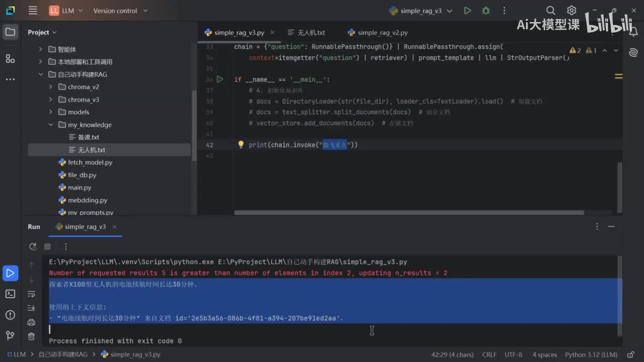Screen dimensions: 644x362
Task: Open the Git tool window
Action: pyautogui.click(x=10, y=335)
